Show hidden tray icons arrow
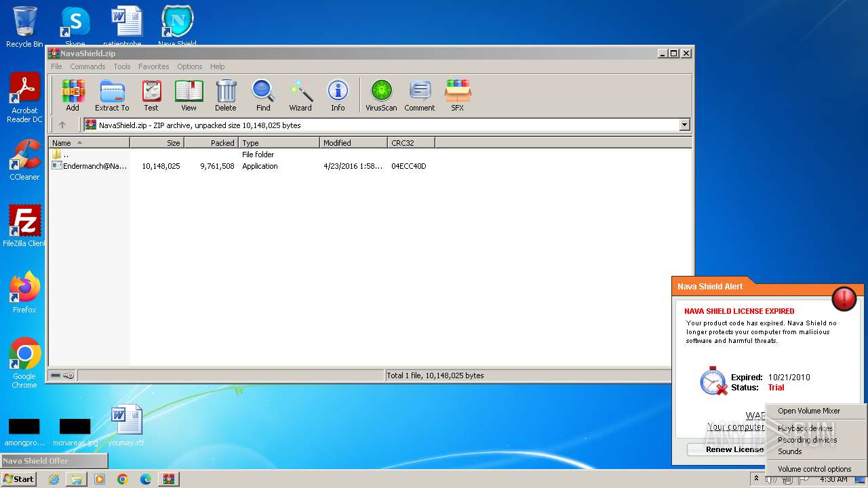Image resolution: width=868 pixels, height=488 pixels. (755, 479)
